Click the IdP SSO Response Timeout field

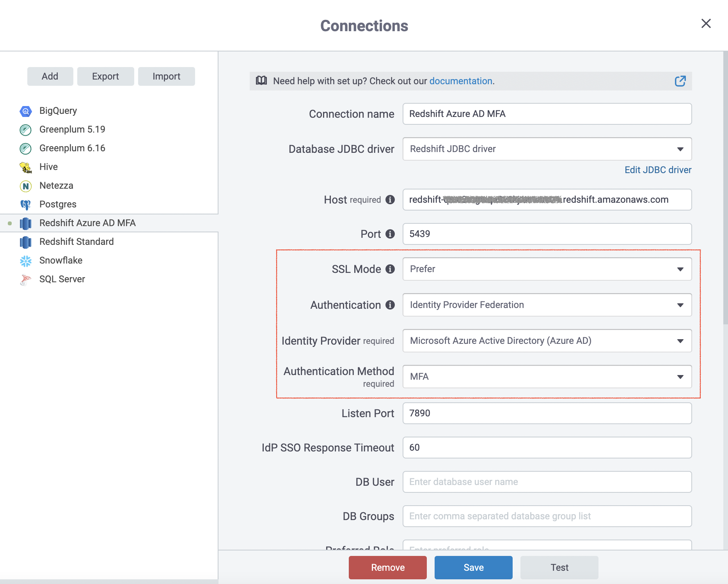(x=547, y=448)
